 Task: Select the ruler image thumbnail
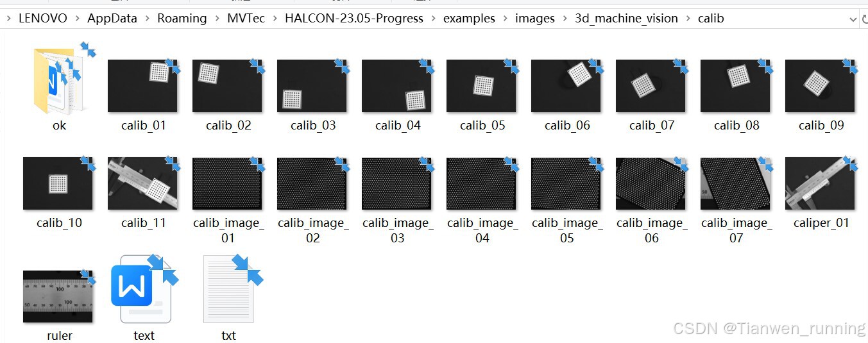[58, 296]
